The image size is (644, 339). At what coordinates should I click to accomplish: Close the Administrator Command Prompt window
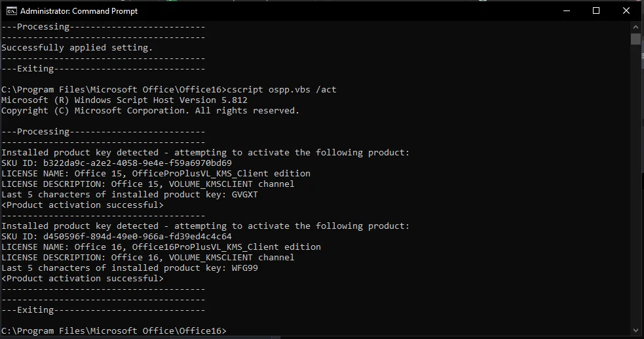(x=626, y=10)
